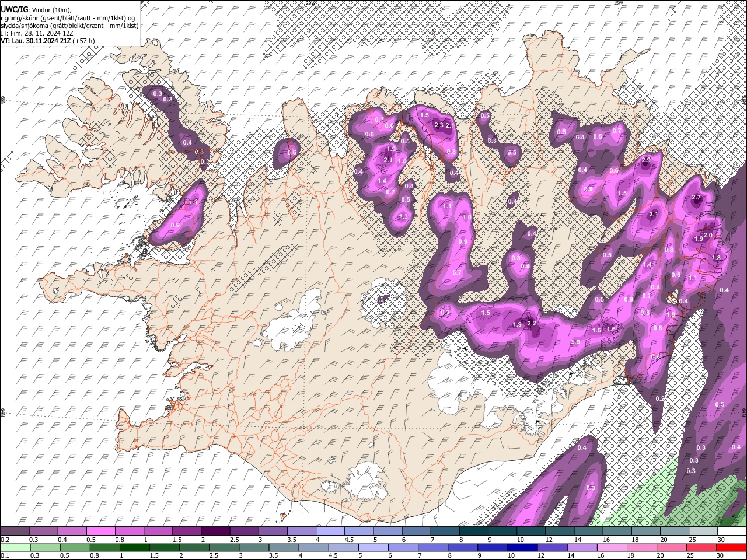
Task: Click the '1.6' snowfall value on the map
Action: click(611, 329)
